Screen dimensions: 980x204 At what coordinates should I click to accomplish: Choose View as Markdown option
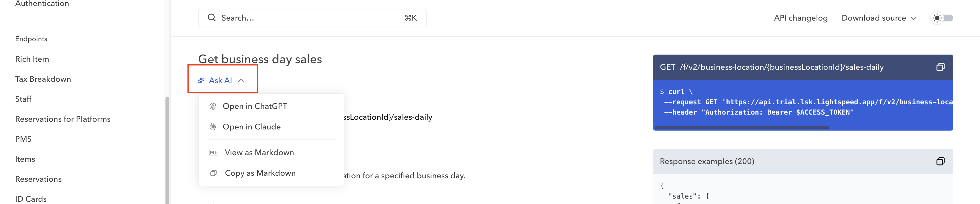[260, 153]
